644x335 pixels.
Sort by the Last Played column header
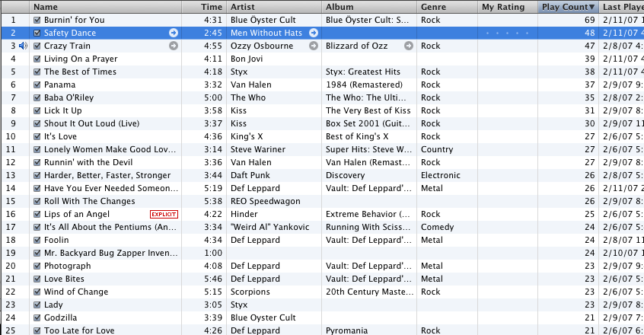click(622, 7)
